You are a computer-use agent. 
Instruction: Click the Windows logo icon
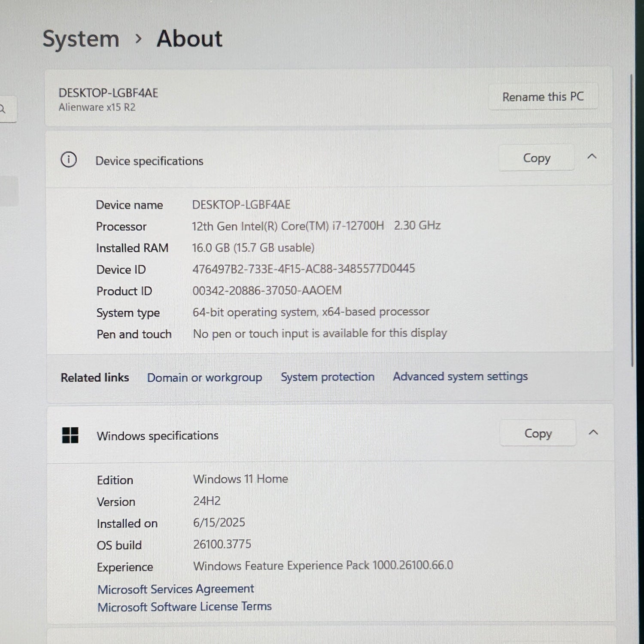[x=70, y=435]
